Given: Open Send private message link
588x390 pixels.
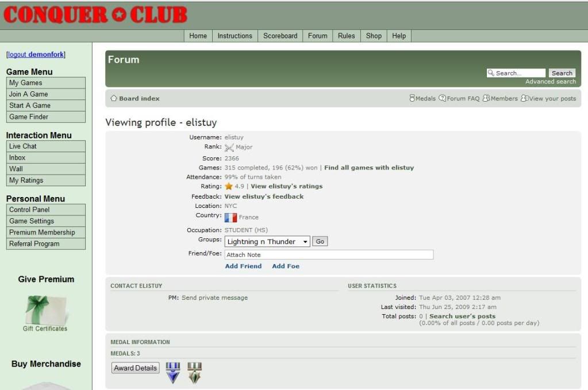Looking at the screenshot, I should coord(214,298).
